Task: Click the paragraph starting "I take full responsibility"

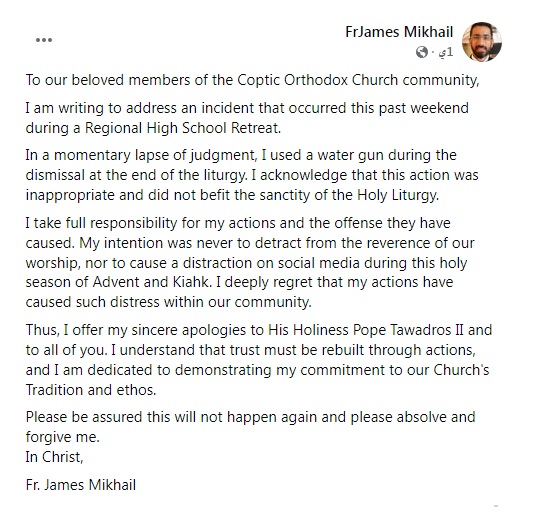Action: tap(250, 263)
